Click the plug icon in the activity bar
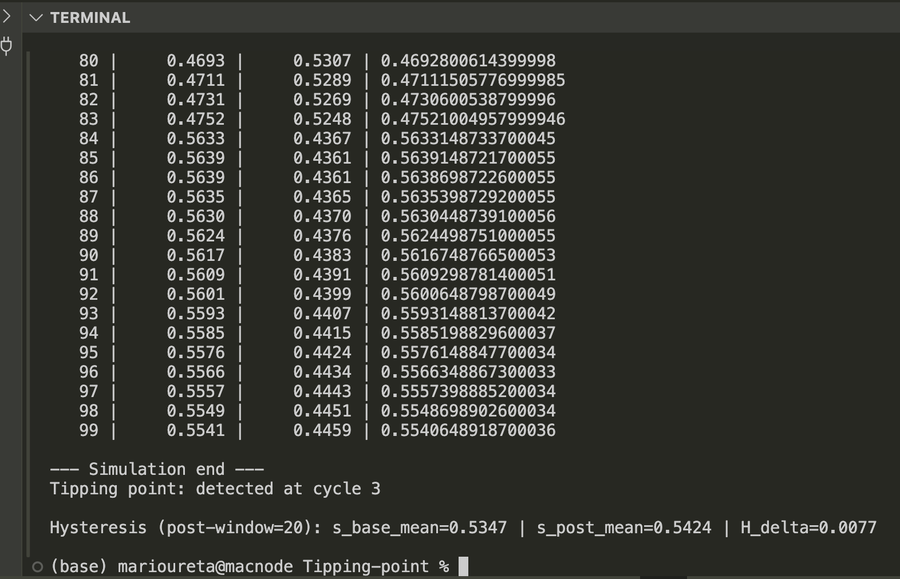 7,45
